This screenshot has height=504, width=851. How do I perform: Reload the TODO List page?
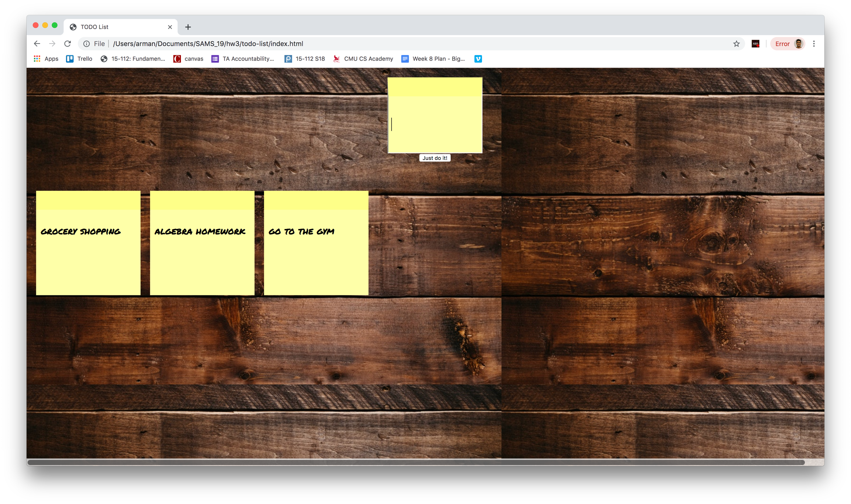(x=68, y=44)
